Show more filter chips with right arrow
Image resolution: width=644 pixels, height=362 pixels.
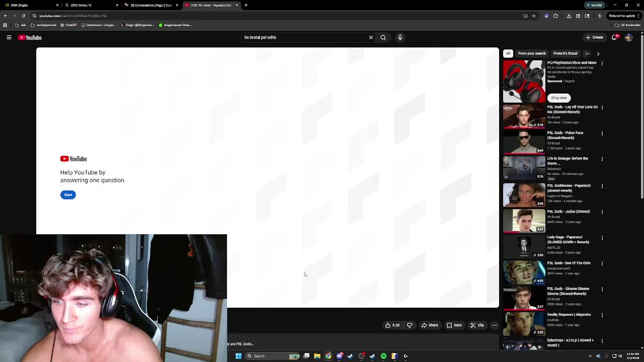pos(598,53)
